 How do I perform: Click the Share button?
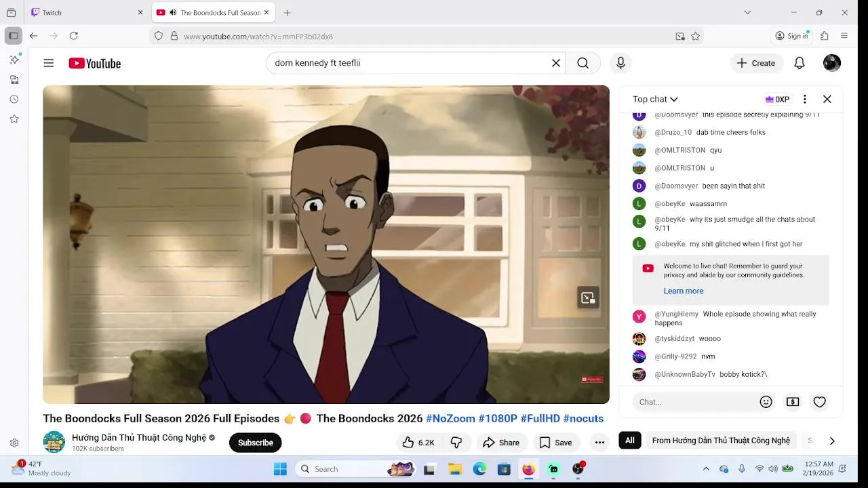coord(501,443)
